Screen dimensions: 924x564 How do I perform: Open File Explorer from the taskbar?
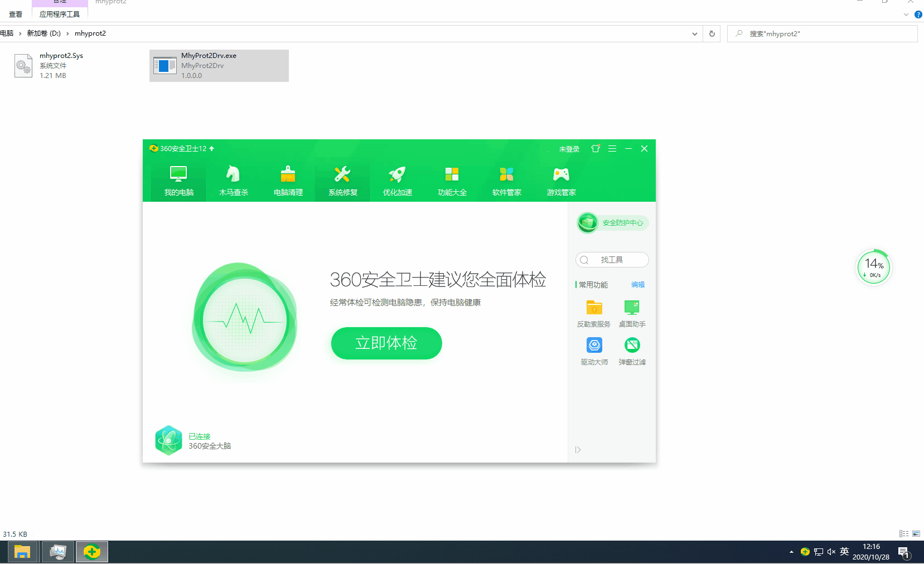[x=22, y=552]
